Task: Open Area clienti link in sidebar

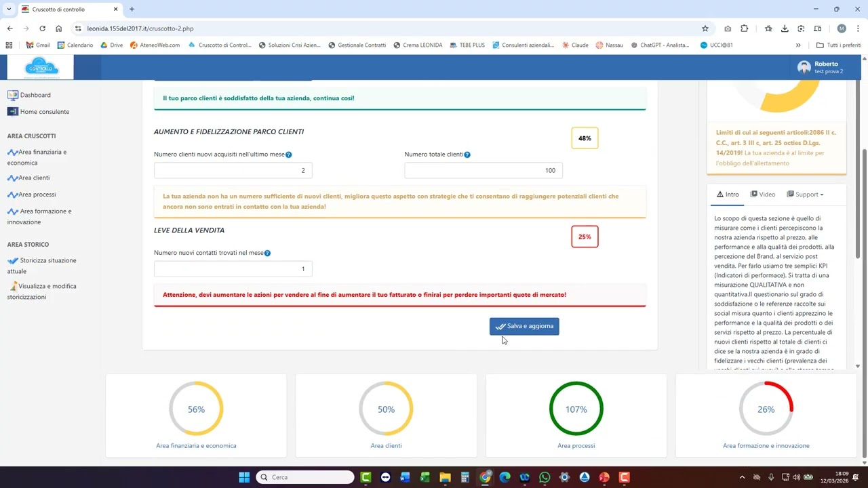Action: tap(34, 178)
